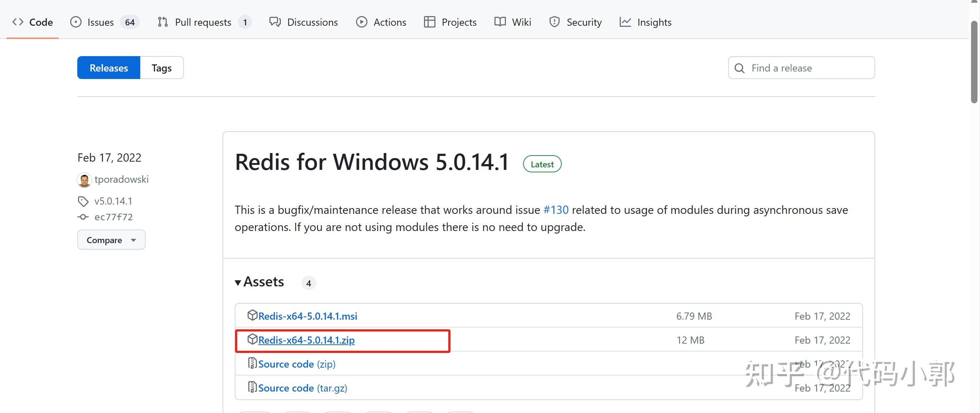This screenshot has width=980, height=413.
Task: Click the v5.0.14.1 tag icon
Action: point(83,201)
